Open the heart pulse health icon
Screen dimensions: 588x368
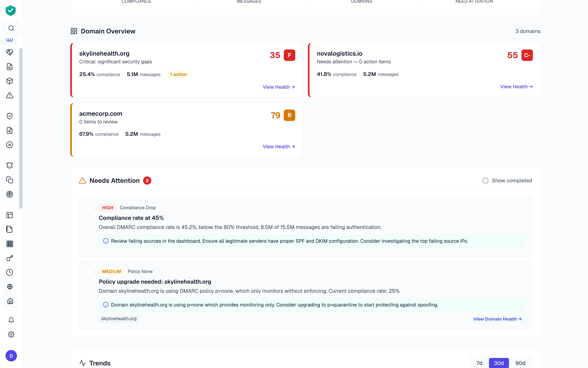[x=10, y=52]
